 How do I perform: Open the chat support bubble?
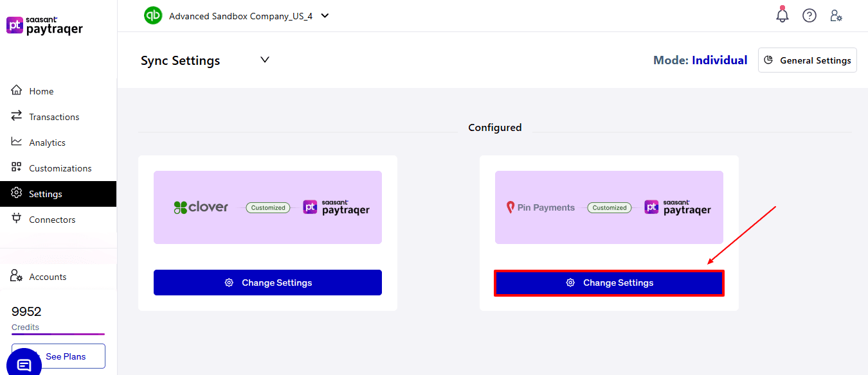coord(24,363)
